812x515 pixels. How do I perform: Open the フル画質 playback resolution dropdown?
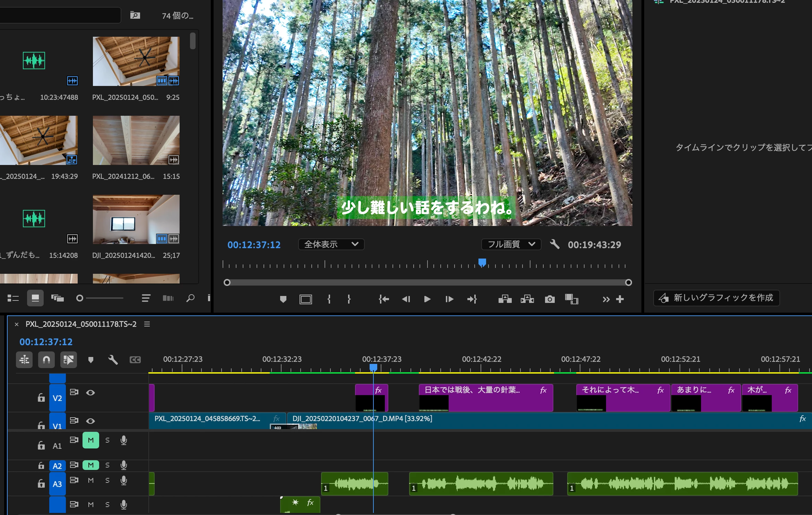click(x=511, y=244)
